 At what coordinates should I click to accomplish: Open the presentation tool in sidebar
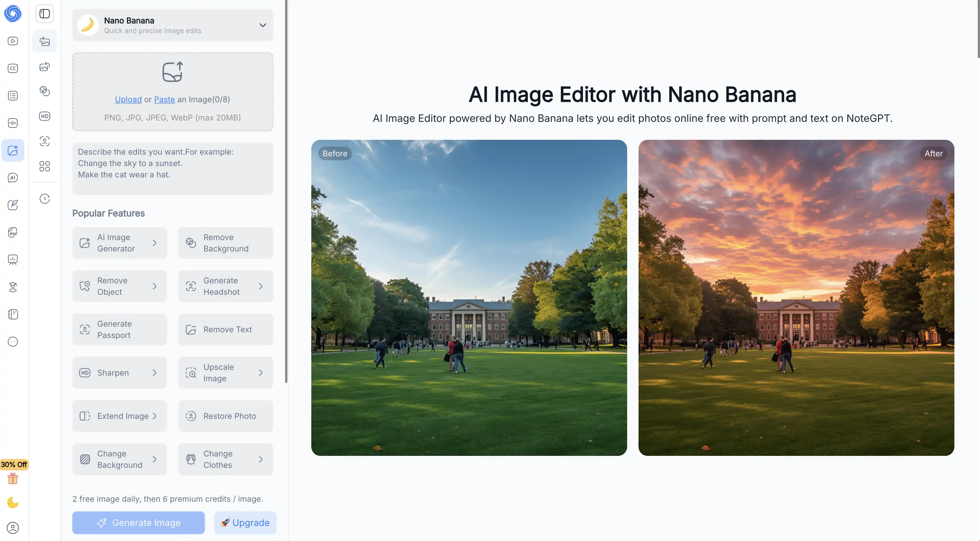[x=13, y=260]
